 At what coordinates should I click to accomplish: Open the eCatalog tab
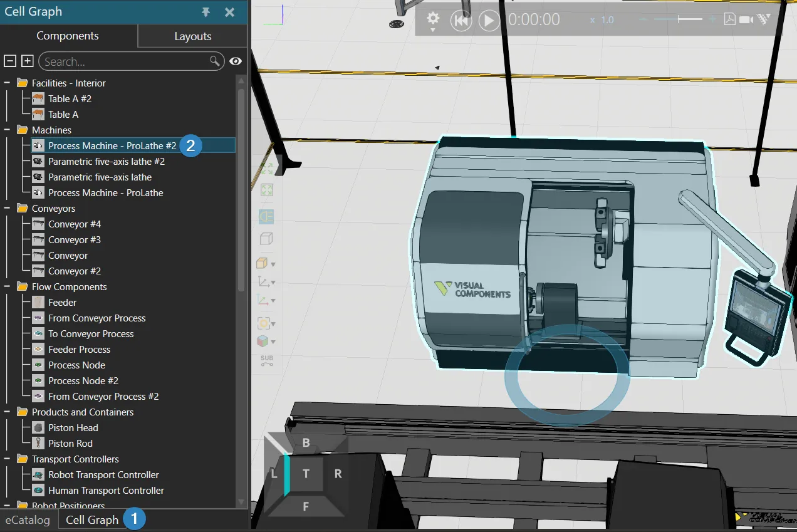(28, 519)
